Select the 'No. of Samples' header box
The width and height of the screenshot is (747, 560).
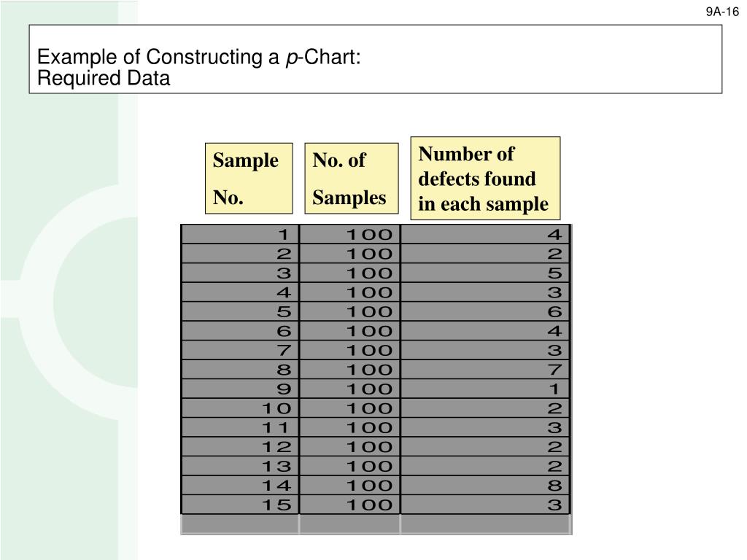click(352, 178)
